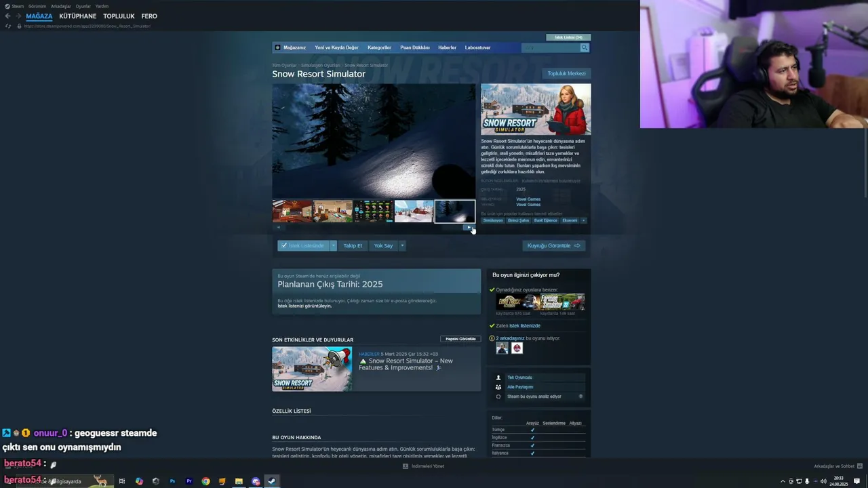Viewport: 868px width, 488px height.
Task: Click the Tek Oyunculu feature link
Action: [x=519, y=378]
